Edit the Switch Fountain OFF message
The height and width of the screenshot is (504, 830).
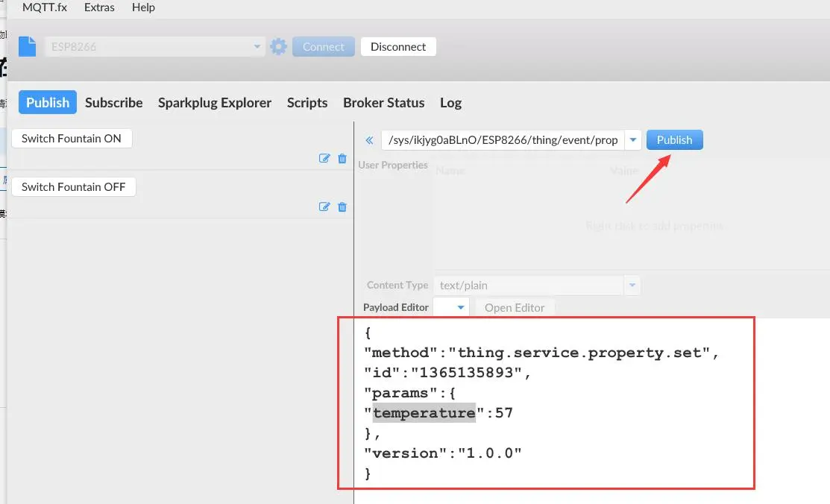click(324, 207)
